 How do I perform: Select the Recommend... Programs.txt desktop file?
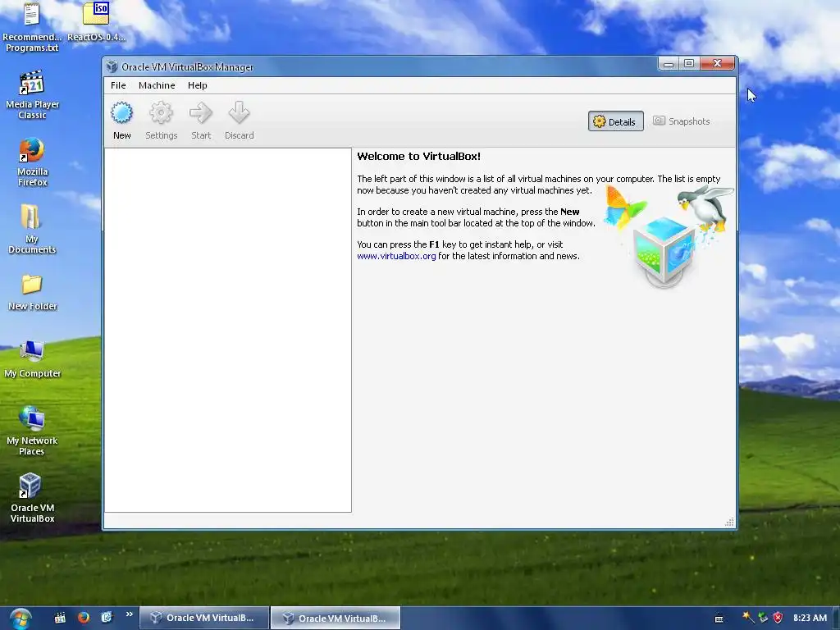click(32, 27)
